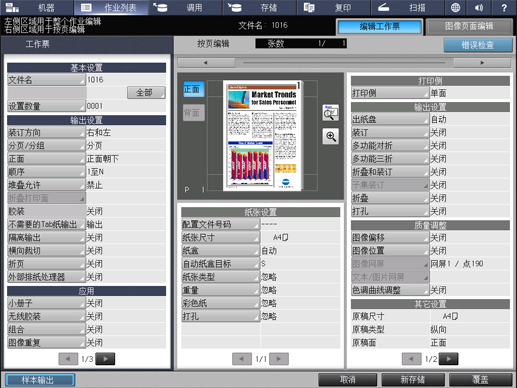Click the 样本输出 sample output button
Viewport: 517px width, 388px height.
click(x=40, y=380)
